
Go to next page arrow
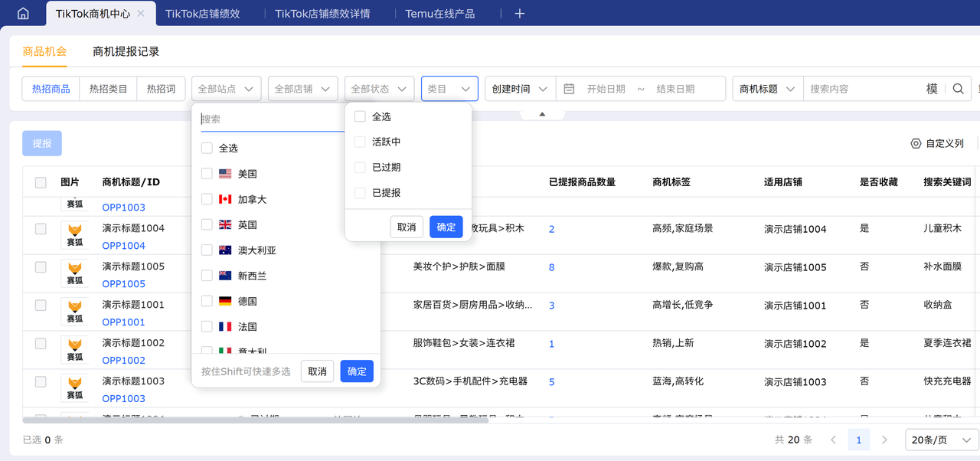[x=884, y=440]
